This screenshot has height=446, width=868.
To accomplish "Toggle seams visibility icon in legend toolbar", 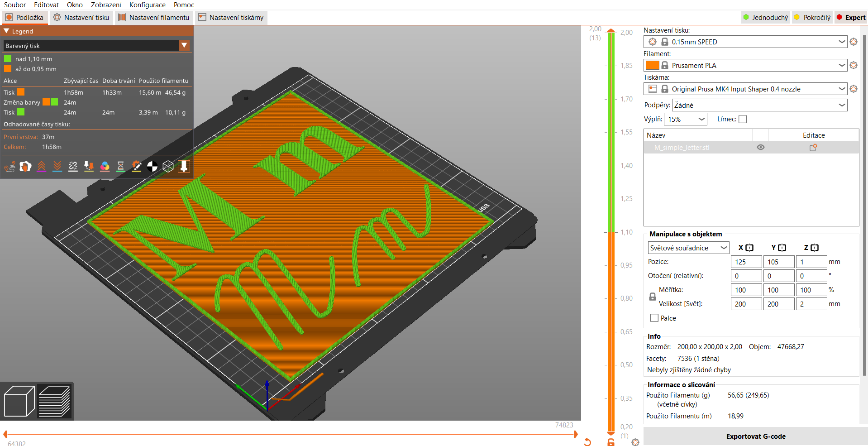I will pos(73,167).
